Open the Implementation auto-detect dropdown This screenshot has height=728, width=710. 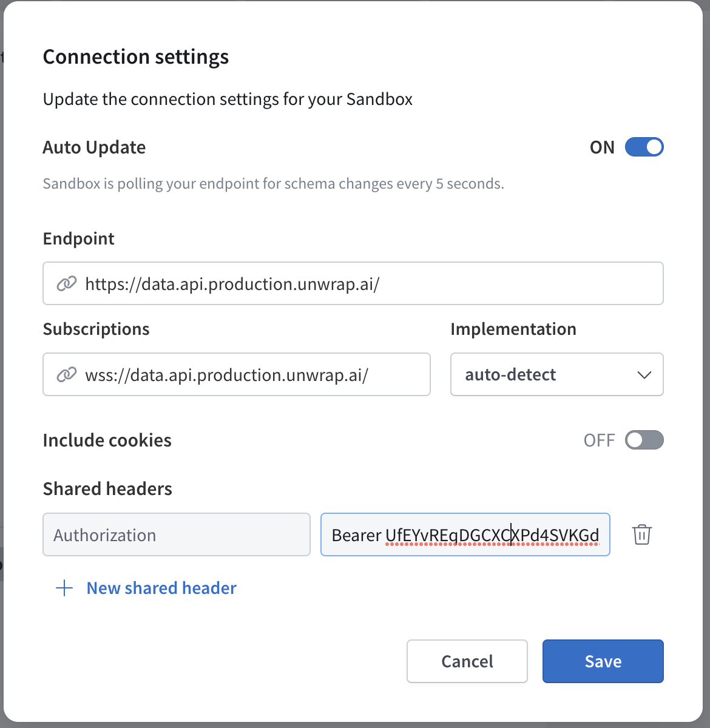[x=556, y=374]
